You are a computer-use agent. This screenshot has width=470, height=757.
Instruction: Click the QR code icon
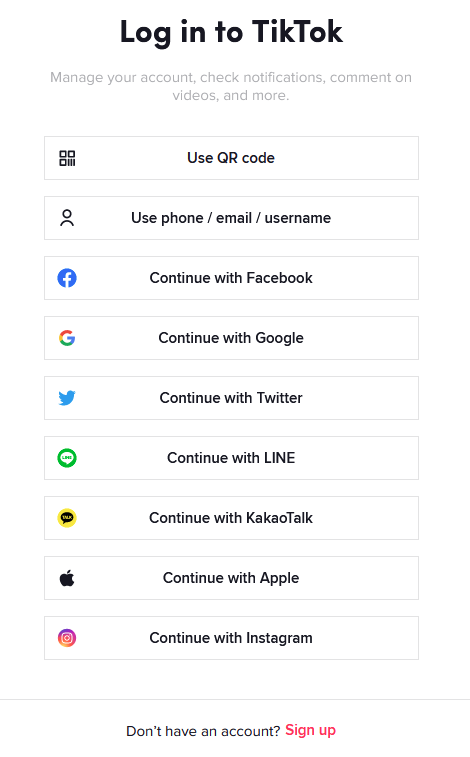click(67, 158)
